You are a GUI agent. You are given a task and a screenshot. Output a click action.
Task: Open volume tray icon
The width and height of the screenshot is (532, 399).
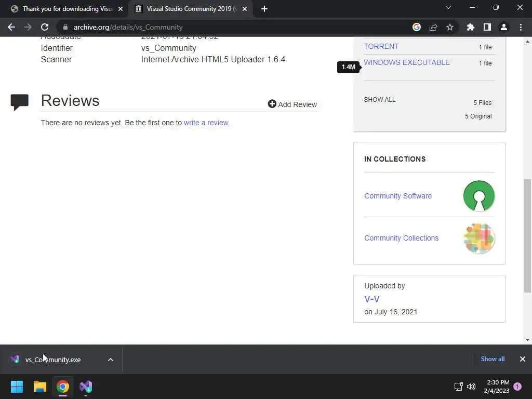[x=471, y=387]
